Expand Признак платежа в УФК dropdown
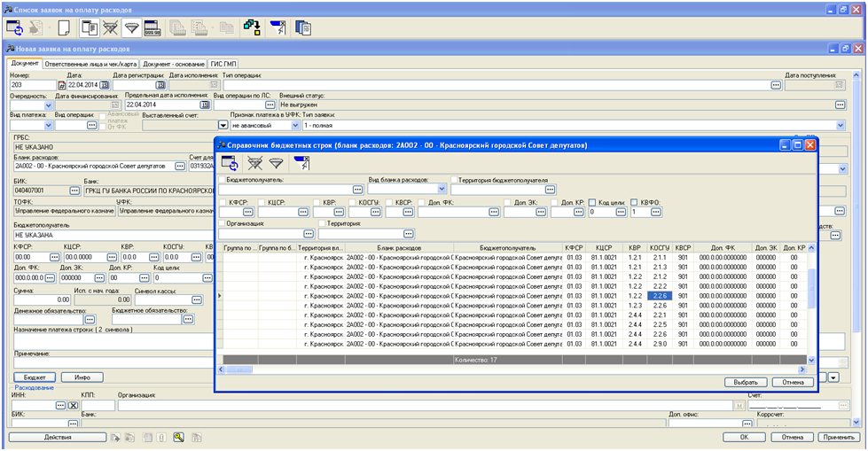 click(x=295, y=125)
